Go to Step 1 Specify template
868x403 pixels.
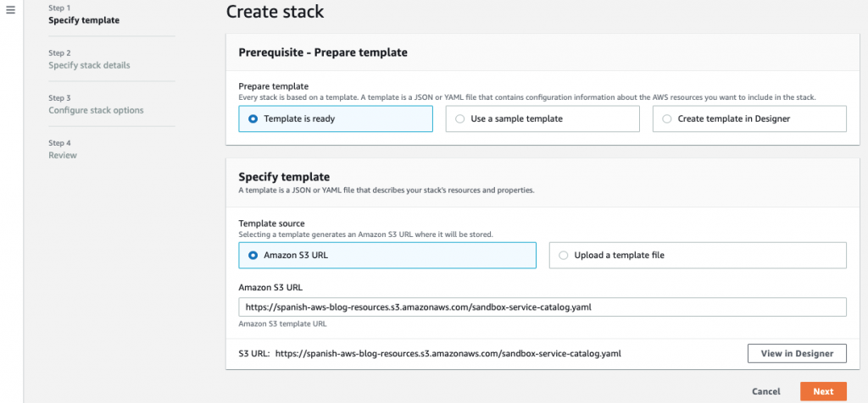click(x=84, y=20)
